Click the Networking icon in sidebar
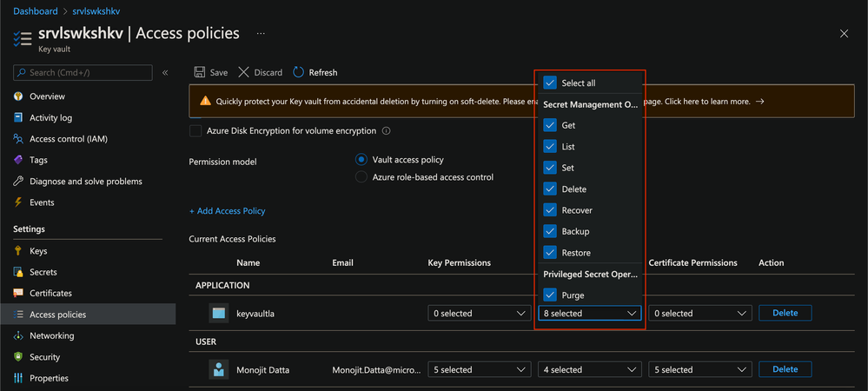 pyautogui.click(x=18, y=335)
